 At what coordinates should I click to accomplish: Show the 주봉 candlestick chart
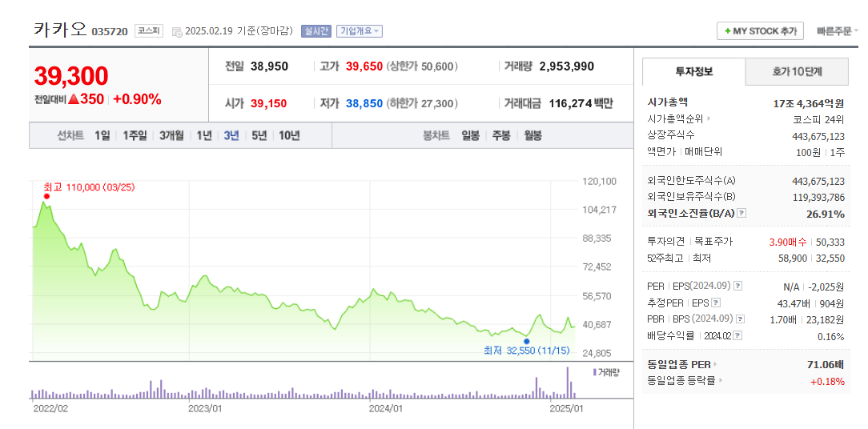(501, 135)
